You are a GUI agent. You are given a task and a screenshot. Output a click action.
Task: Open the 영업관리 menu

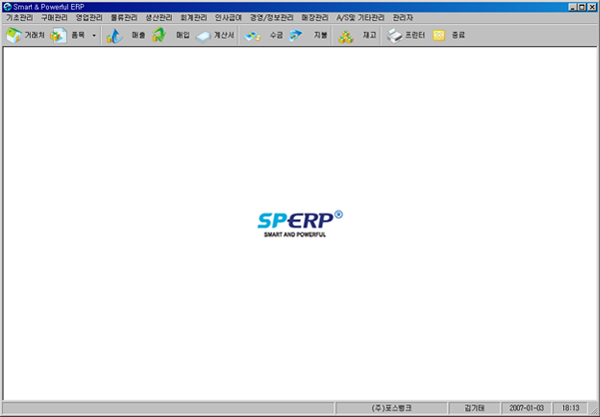pyautogui.click(x=89, y=18)
